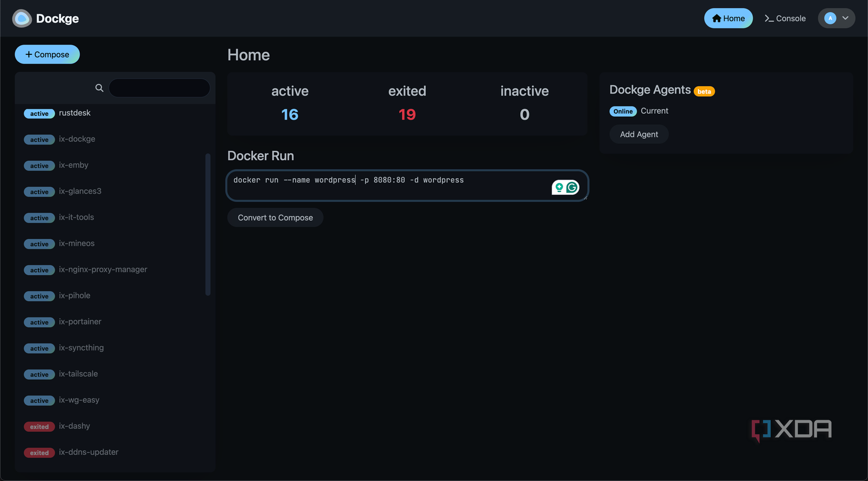Click the Online status badge
The height and width of the screenshot is (481, 868).
coord(623,111)
